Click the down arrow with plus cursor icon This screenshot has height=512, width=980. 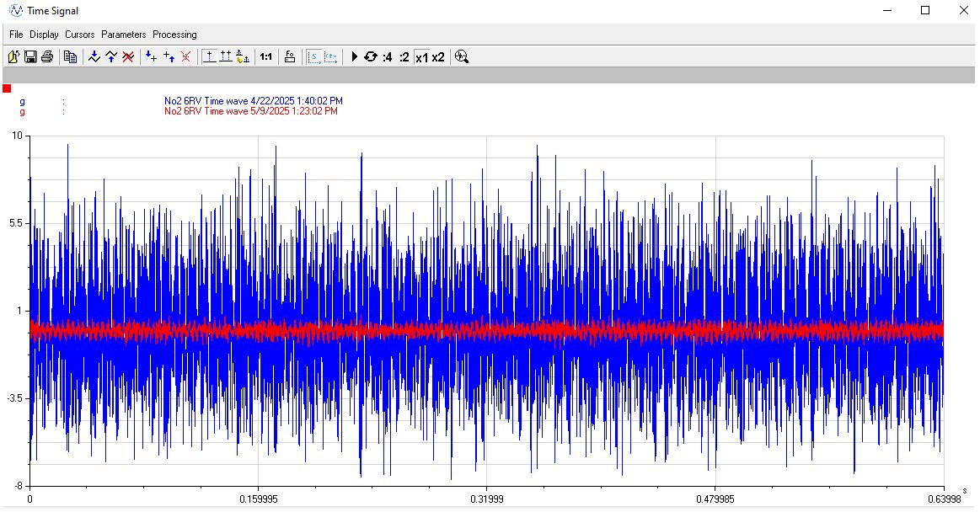tap(151, 56)
